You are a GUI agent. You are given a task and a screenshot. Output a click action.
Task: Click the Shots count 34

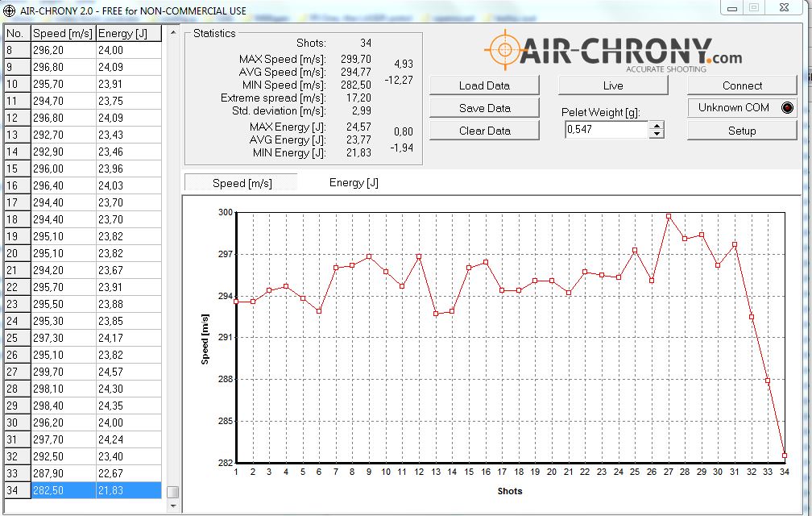pyautogui.click(x=366, y=43)
